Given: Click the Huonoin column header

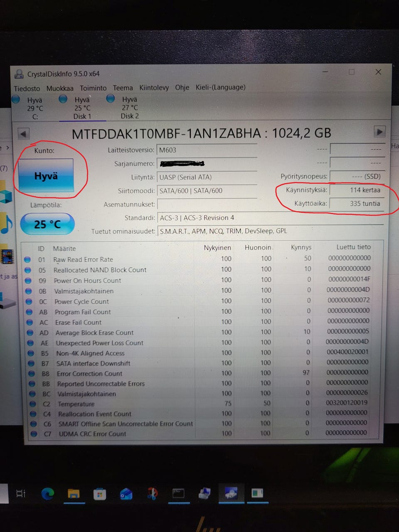Looking at the screenshot, I should [258, 247].
